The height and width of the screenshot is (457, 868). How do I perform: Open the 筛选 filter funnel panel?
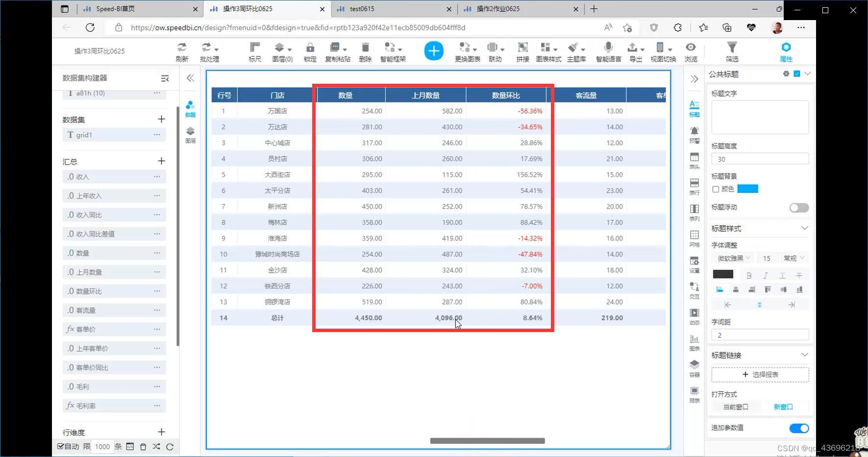point(732,51)
